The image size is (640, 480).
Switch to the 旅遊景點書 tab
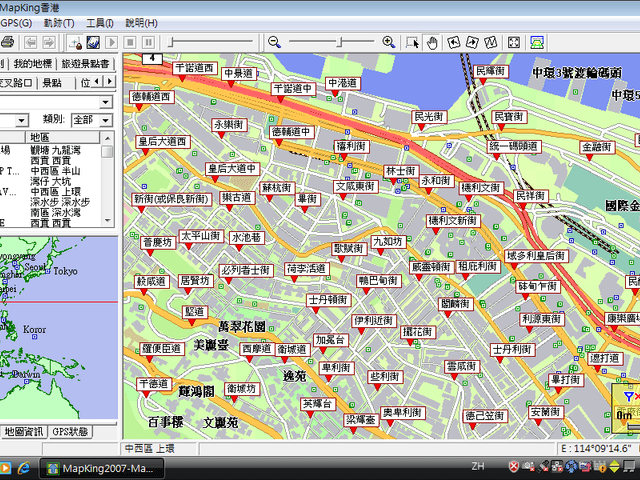click(85, 64)
